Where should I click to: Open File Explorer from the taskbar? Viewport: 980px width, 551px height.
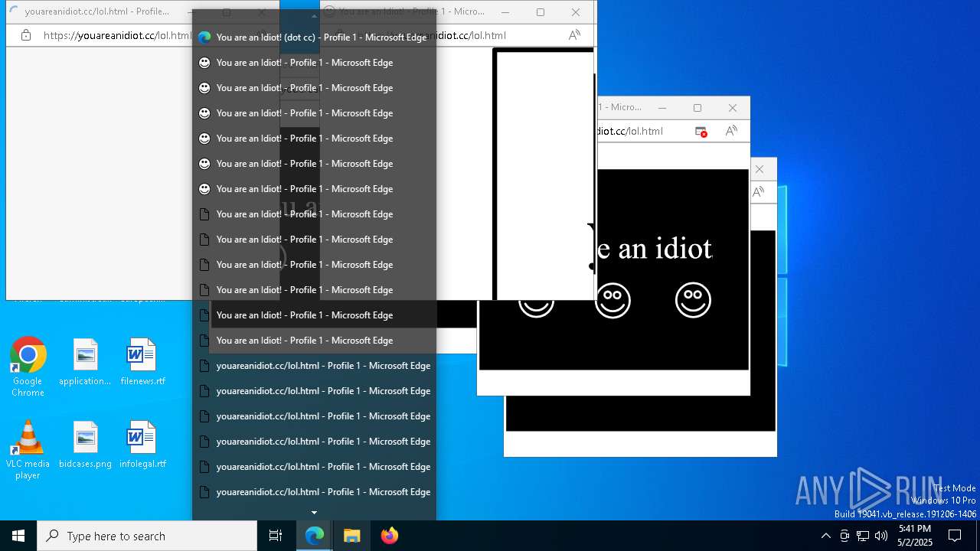pos(351,536)
